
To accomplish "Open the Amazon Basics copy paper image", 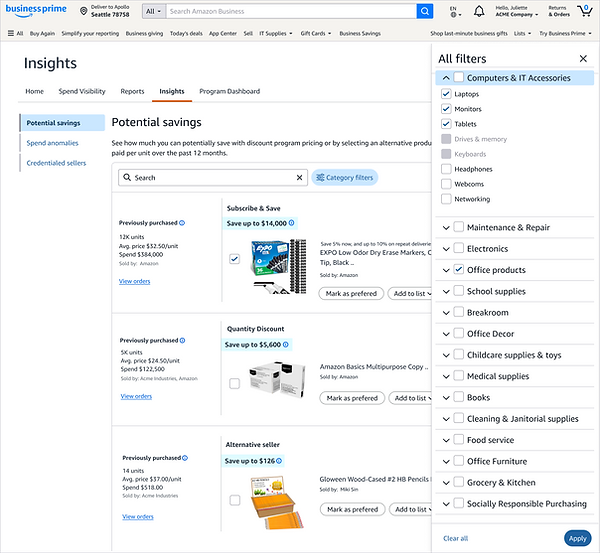I will (x=277, y=378).
